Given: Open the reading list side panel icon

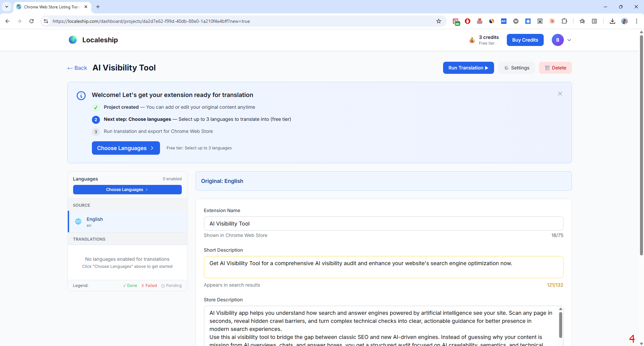Looking at the screenshot, I should pos(594,21).
